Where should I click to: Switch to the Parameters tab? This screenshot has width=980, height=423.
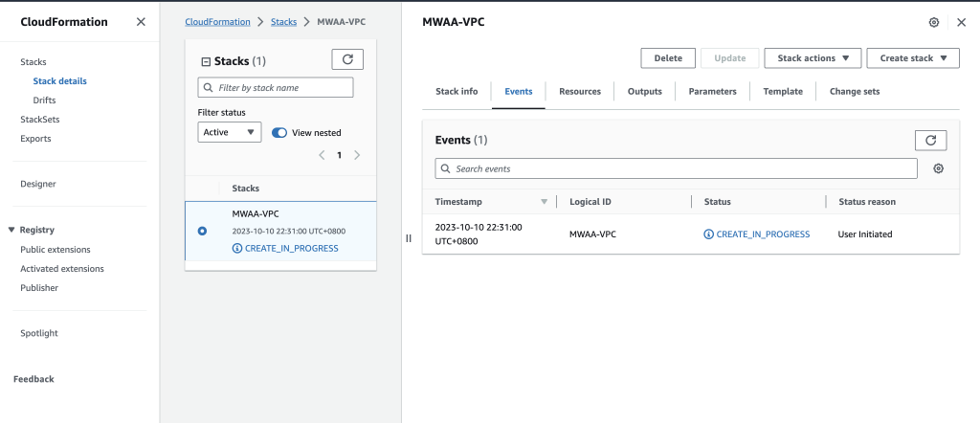712,91
